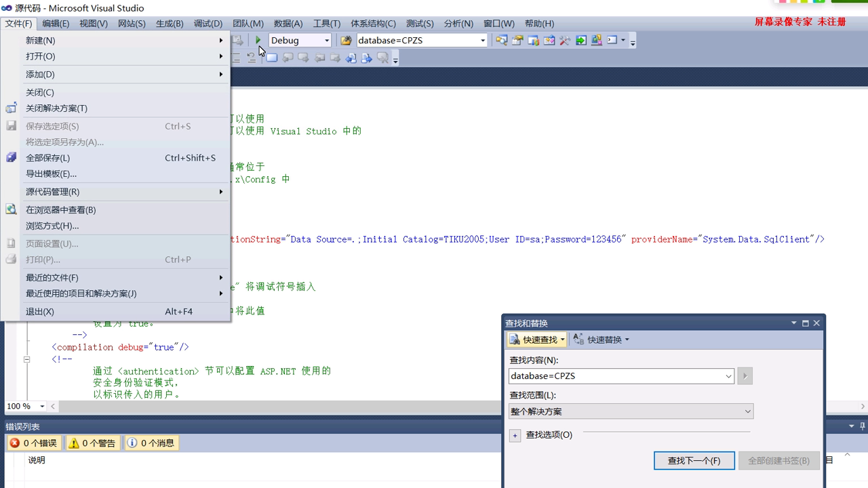
Task: Toggle the 0 errors filter
Action: [33, 443]
